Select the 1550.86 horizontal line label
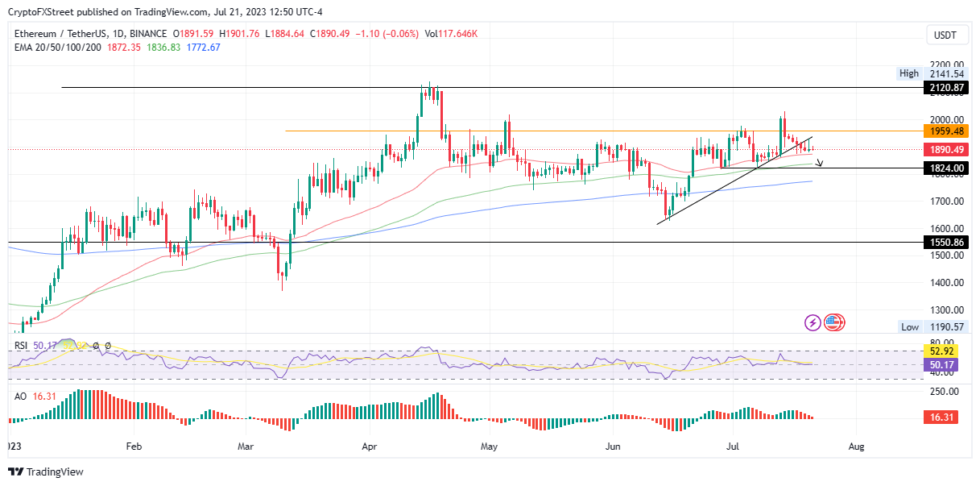The height and width of the screenshot is (486, 980). pos(940,242)
